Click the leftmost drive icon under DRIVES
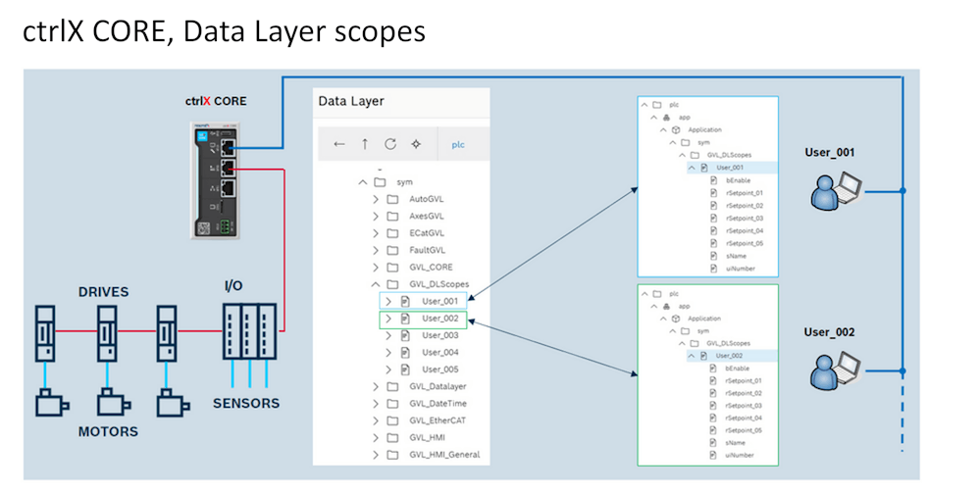 [45, 333]
